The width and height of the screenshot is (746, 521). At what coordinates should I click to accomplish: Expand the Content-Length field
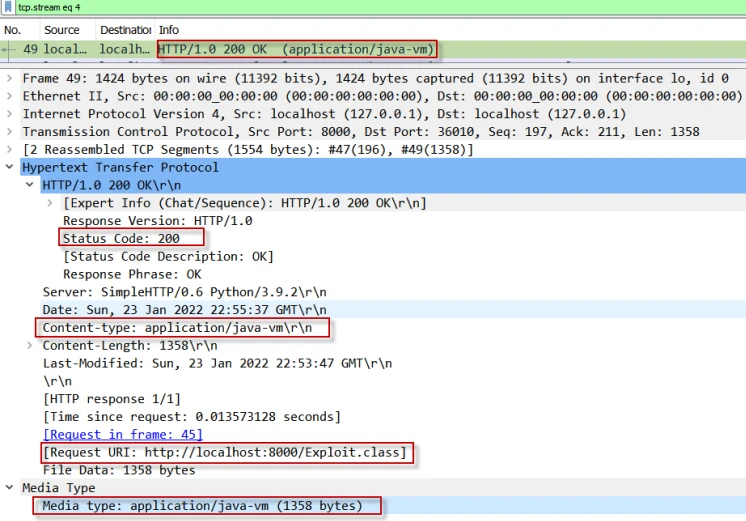[30, 346]
